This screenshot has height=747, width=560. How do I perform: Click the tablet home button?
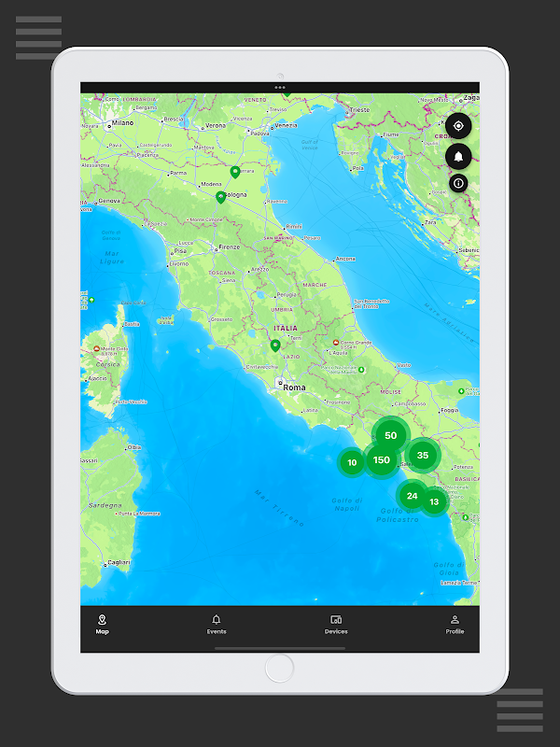[279, 668]
